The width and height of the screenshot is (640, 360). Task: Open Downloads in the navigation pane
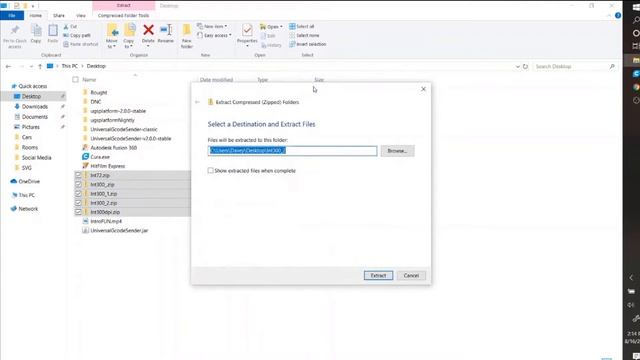[x=35, y=107]
